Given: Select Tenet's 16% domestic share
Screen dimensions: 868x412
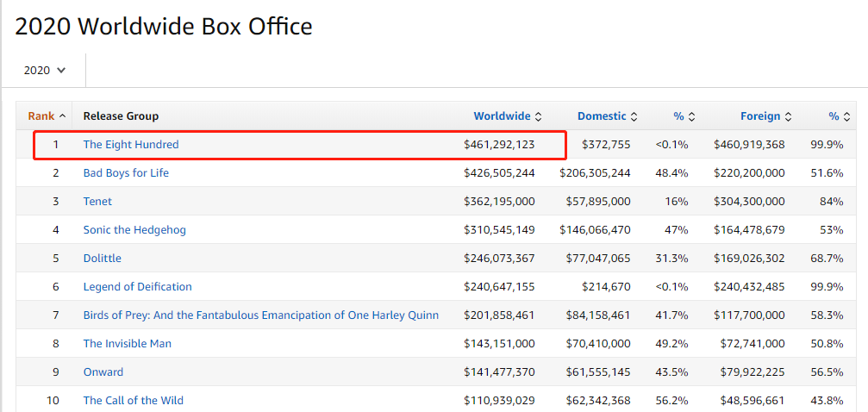Looking at the screenshot, I should [x=677, y=201].
